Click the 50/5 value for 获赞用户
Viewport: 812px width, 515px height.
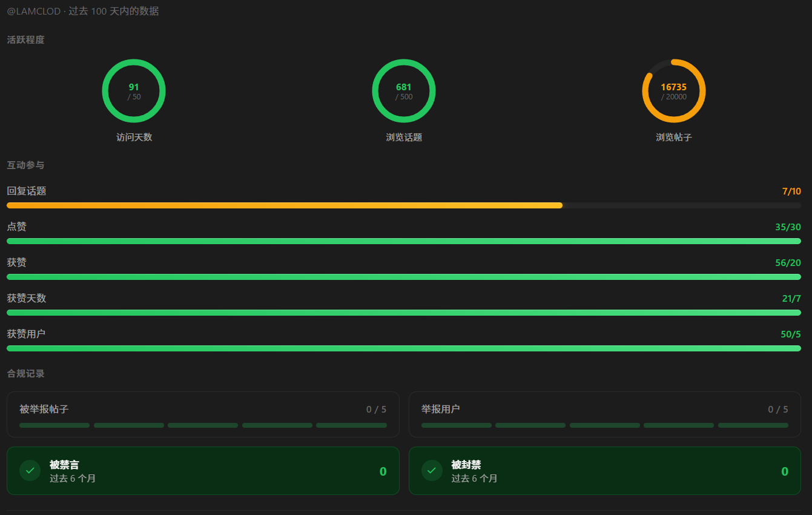coord(791,334)
